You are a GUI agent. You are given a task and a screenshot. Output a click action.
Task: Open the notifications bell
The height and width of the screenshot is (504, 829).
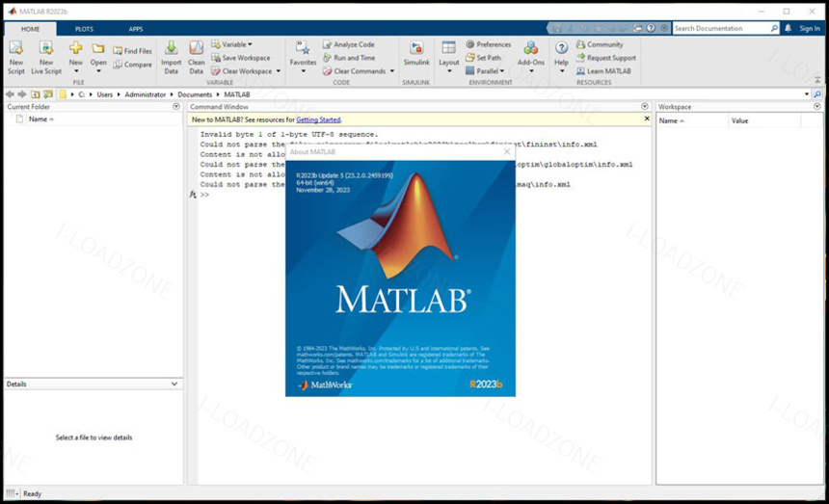[x=788, y=29]
